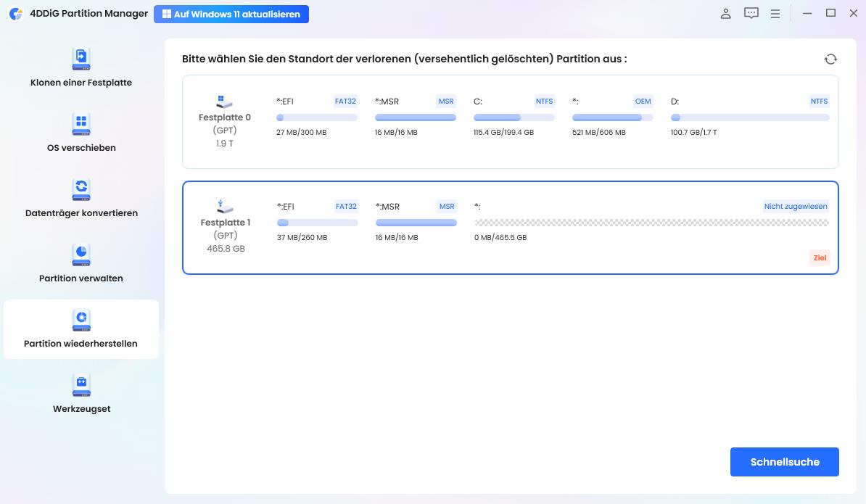Refresh the disk list
The height and width of the screenshot is (504, 866).
coord(831,59)
